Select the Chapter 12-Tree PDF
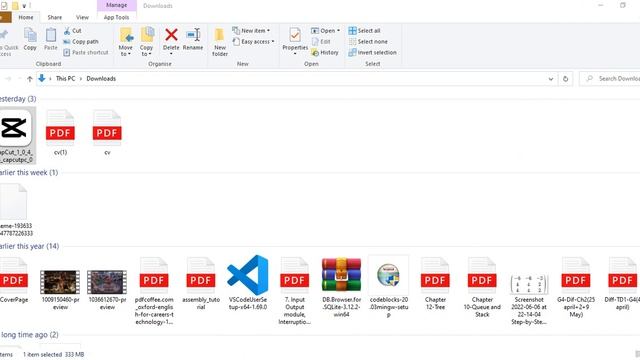 tap(435, 283)
